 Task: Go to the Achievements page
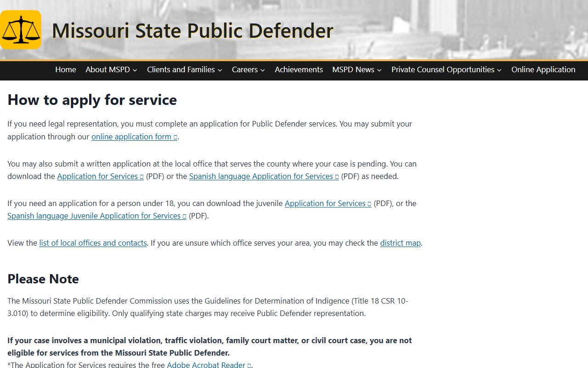click(299, 69)
